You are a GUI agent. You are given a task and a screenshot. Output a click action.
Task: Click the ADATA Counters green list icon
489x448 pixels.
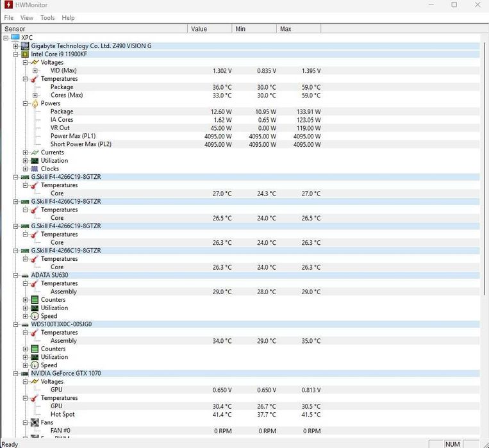[35, 300]
